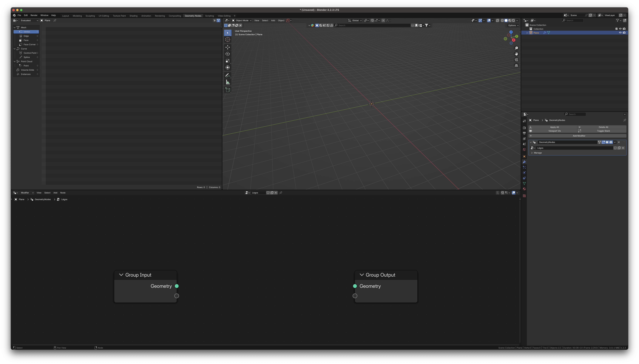Open the Object properties tab

tap(524, 157)
